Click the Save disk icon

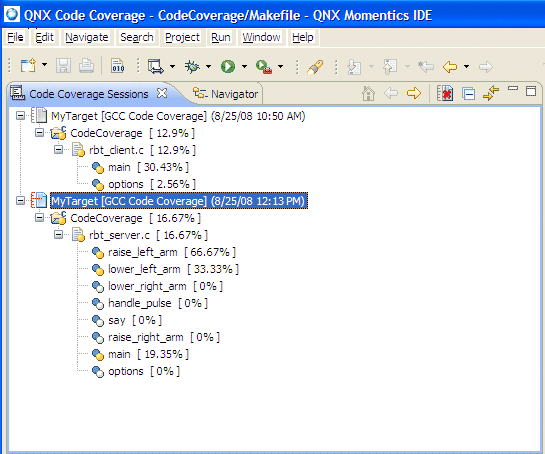(63, 66)
